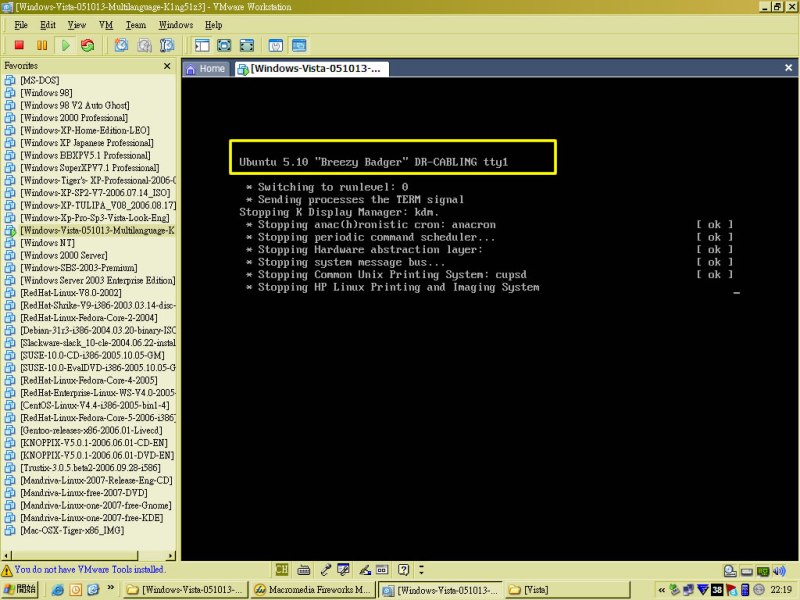Open the Edit menu
Screen dimensions: 800x600
[x=47, y=24]
